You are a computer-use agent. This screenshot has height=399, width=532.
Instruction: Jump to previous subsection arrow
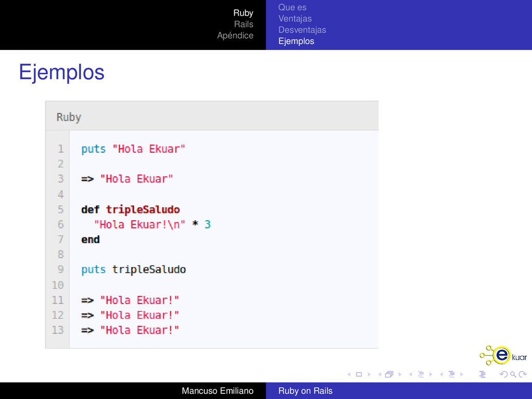[410, 374]
